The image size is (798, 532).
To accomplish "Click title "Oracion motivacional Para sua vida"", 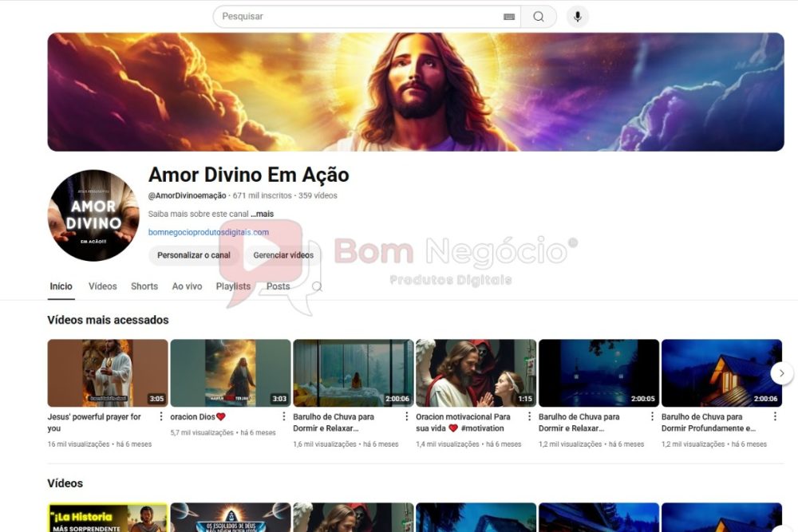I will (463, 423).
